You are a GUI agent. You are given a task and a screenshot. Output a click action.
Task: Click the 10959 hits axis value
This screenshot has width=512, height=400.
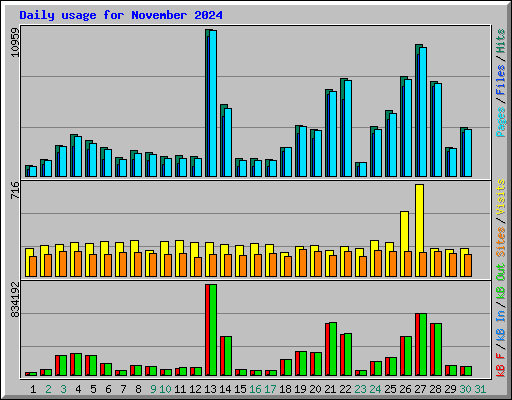(x=15, y=42)
